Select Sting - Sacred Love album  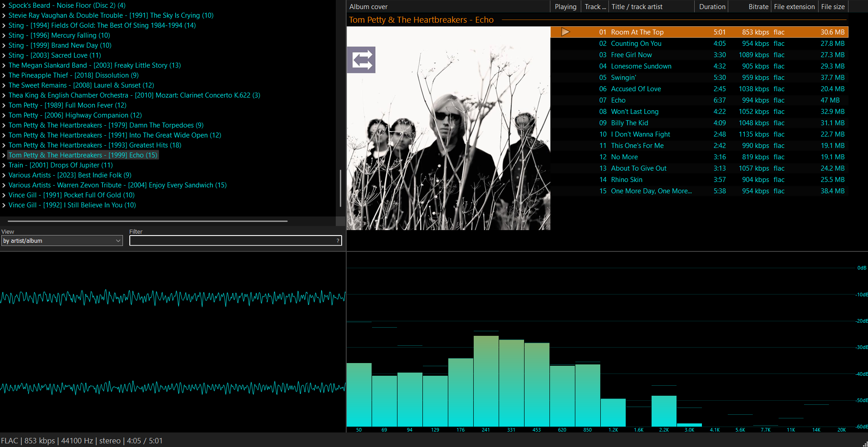tap(55, 55)
